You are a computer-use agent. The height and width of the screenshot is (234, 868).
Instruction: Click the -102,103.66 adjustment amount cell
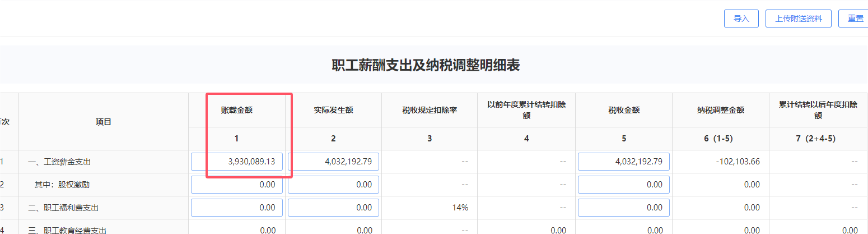[x=738, y=162]
